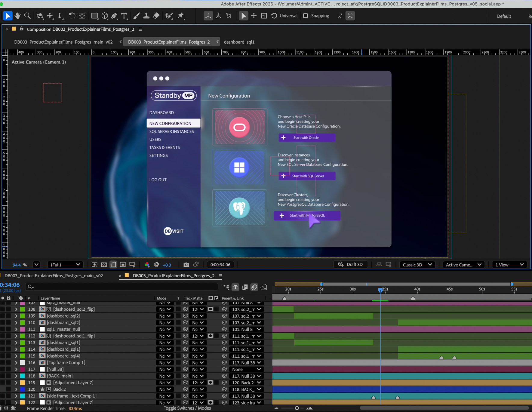Open the Composition Mini-Flowchart icon in timeline
532x412 pixels.
tap(226, 287)
